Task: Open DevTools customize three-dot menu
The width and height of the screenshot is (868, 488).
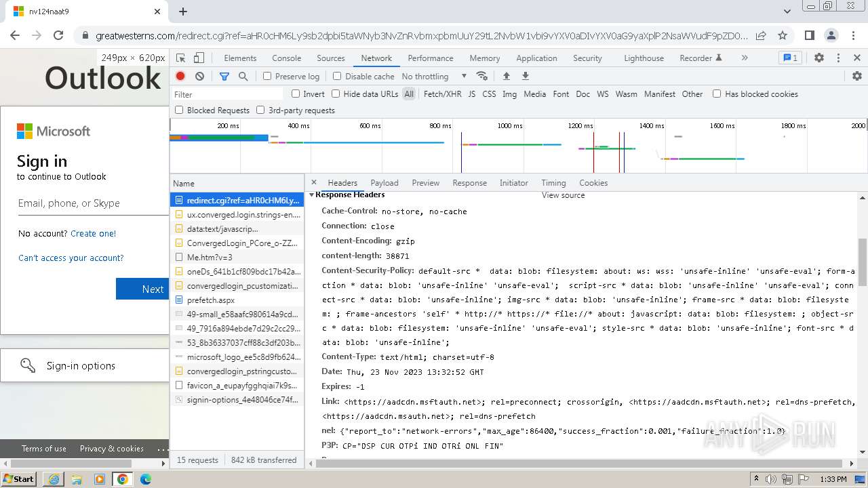Action: (x=838, y=58)
